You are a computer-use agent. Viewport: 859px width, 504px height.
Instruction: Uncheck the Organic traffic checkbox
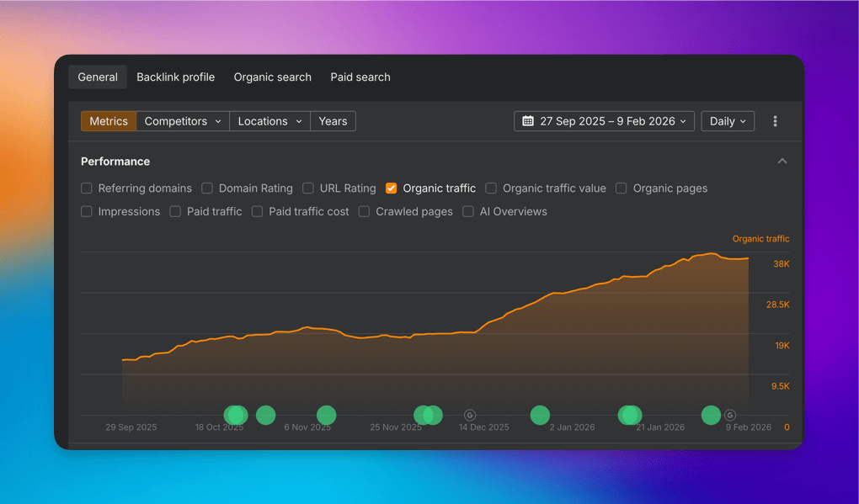pyautogui.click(x=391, y=188)
